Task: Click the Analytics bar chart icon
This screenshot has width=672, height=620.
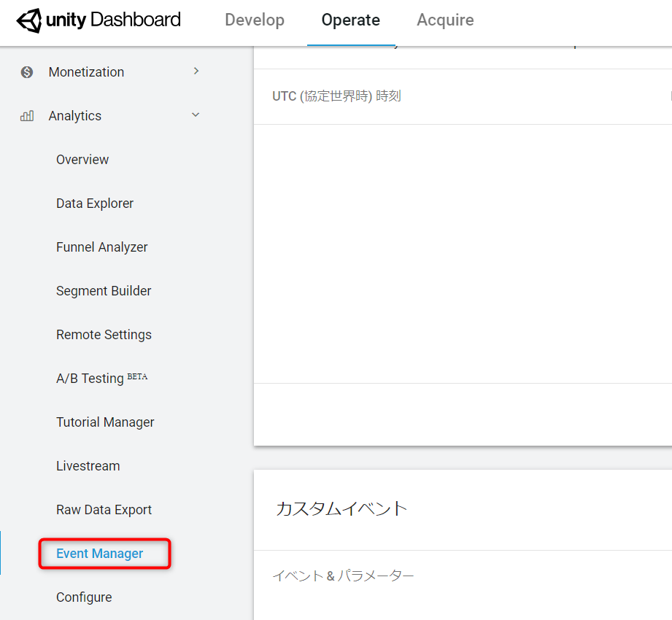Action: 26,116
